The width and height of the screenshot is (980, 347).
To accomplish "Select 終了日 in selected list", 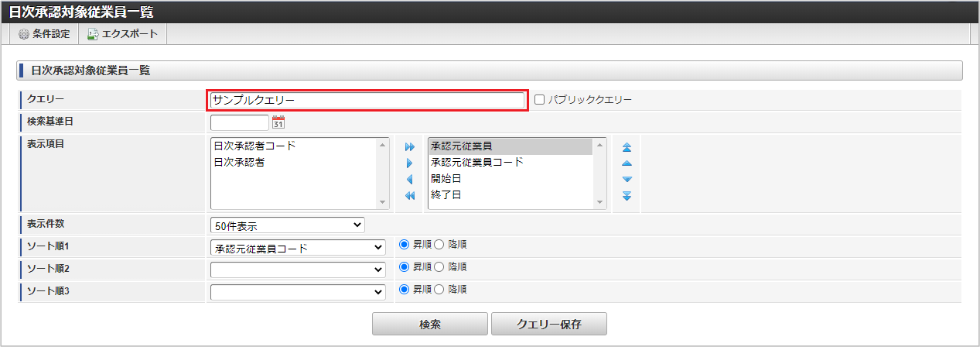I will click(510, 195).
